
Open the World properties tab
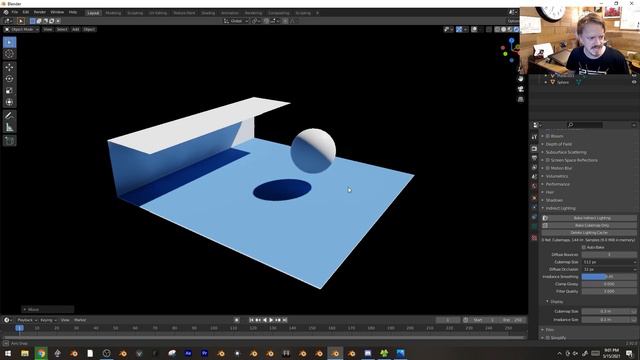(x=534, y=186)
